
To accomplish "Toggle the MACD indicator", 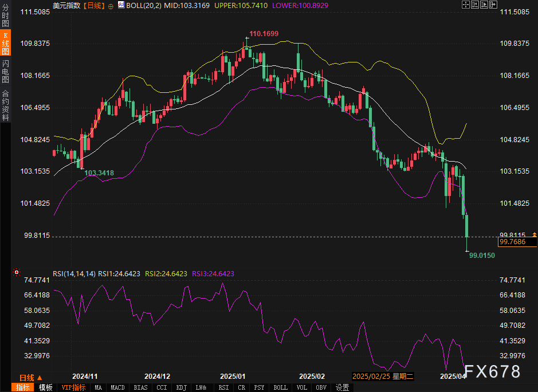I will coord(117,387).
